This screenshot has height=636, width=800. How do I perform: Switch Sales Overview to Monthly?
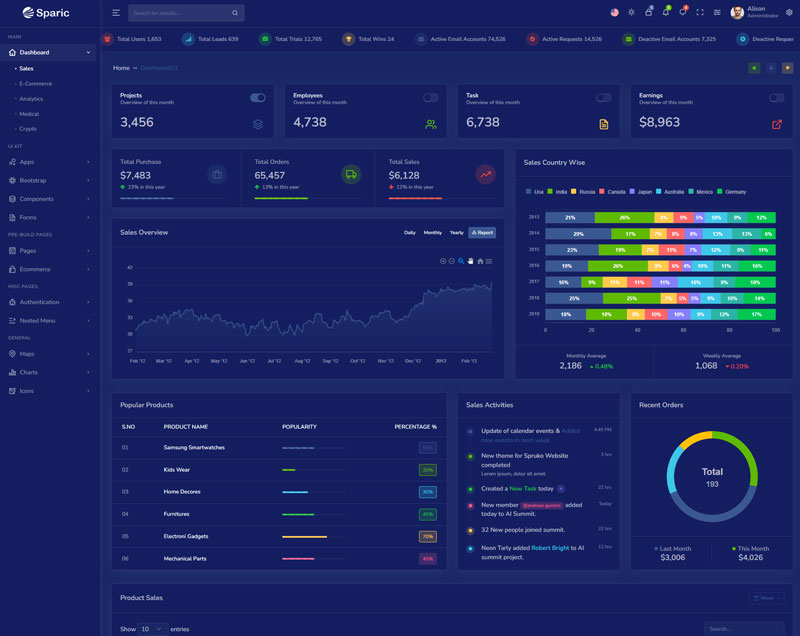(432, 232)
